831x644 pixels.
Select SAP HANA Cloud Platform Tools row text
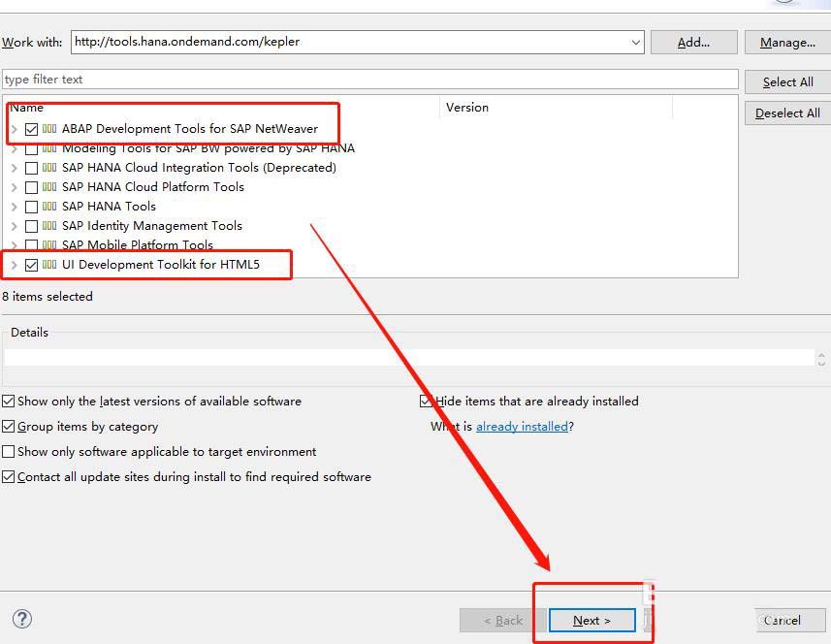(153, 187)
